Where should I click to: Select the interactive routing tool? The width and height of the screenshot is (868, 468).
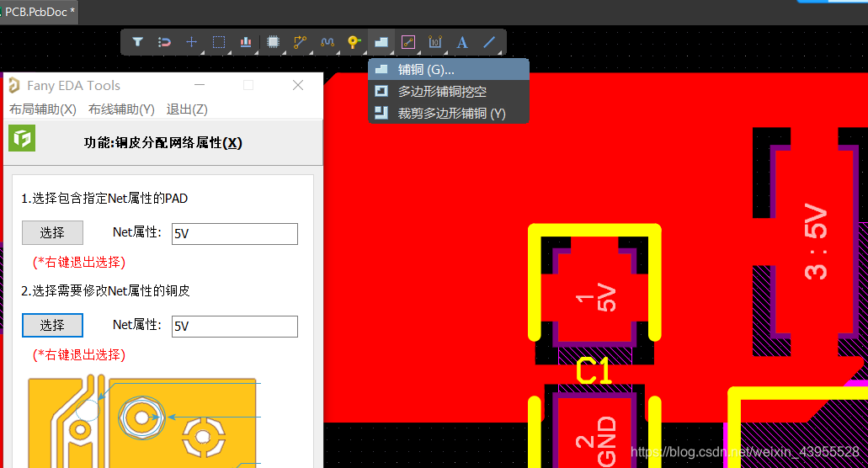point(300,41)
